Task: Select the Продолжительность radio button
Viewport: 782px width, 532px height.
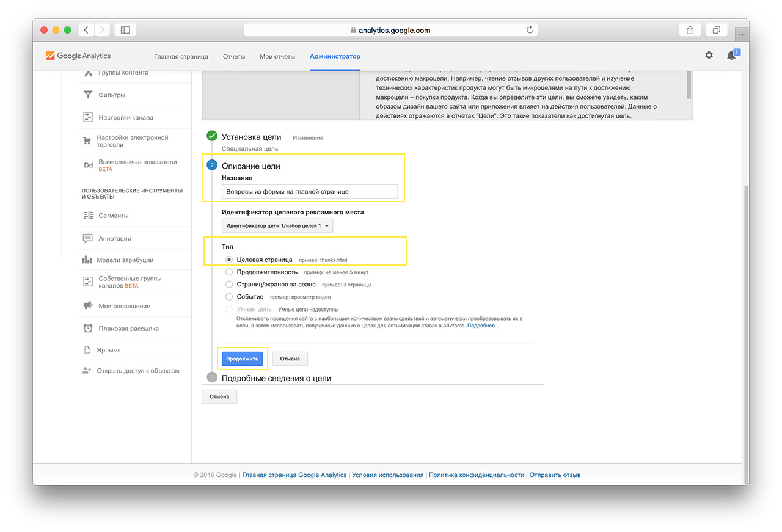Action: point(229,272)
